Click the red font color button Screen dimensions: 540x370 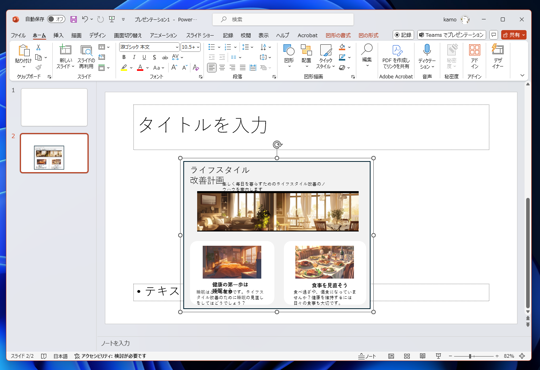(x=140, y=68)
